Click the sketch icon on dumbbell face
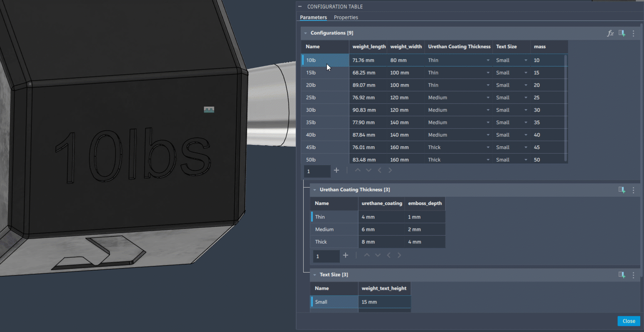 209,110
